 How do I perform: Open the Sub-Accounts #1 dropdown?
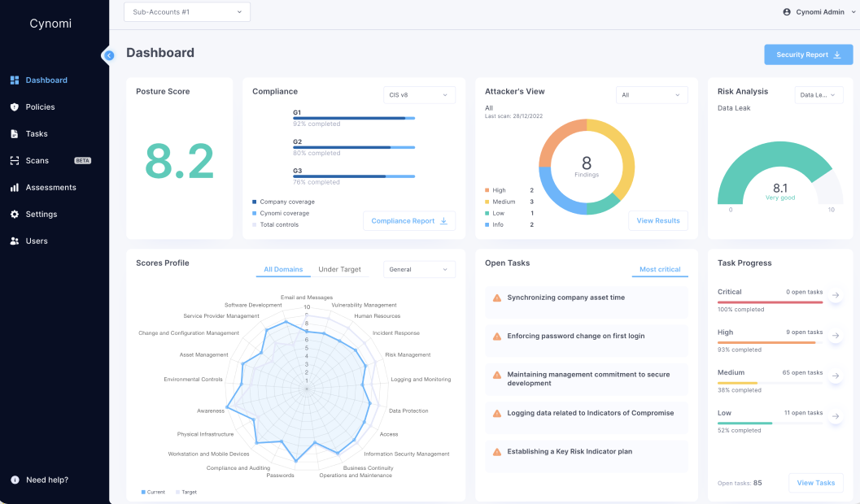click(x=186, y=12)
